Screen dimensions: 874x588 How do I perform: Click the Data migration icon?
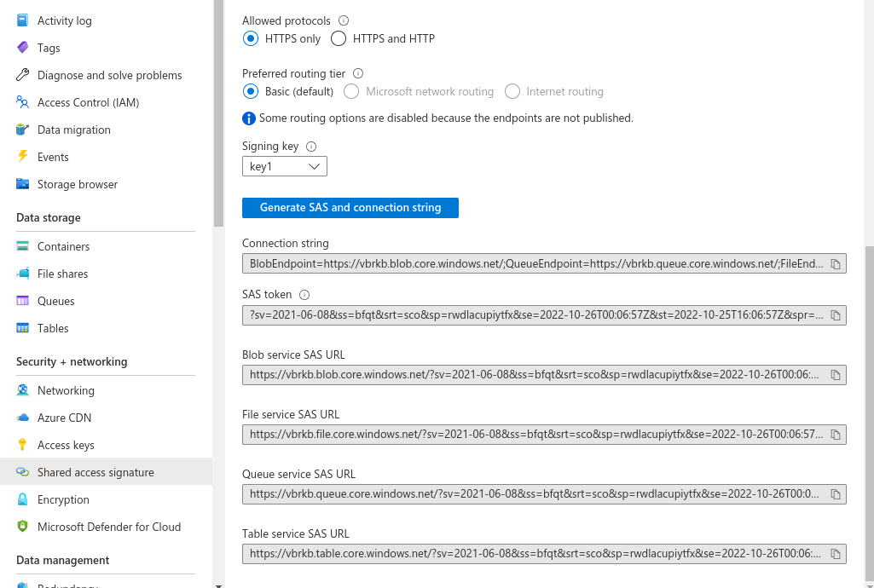click(22, 130)
